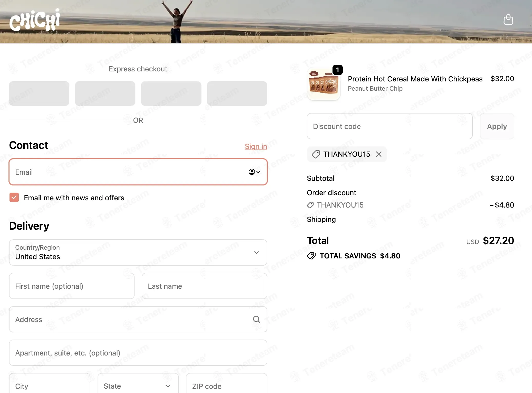Click the Apply discount button
Screen dimensions: 532x393
pos(497,126)
